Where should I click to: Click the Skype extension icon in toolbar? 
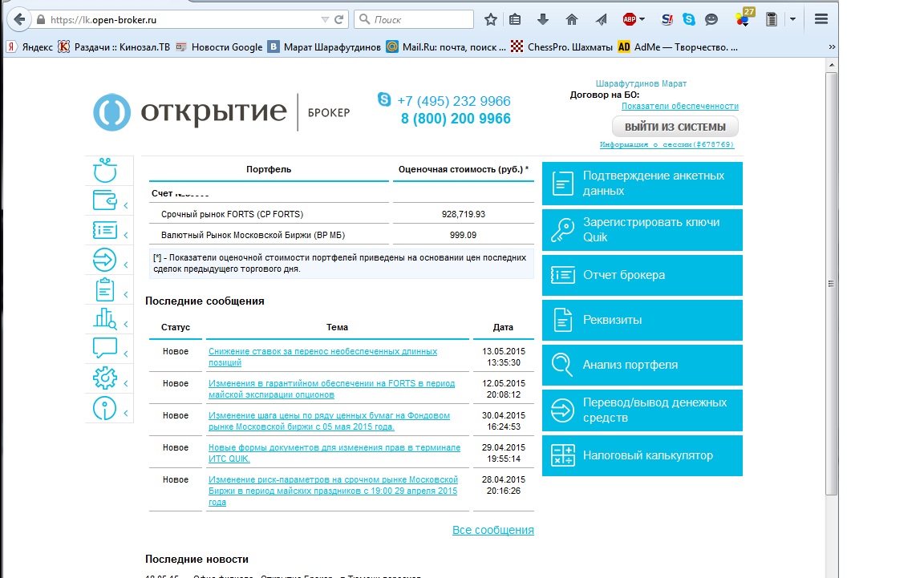(689, 19)
